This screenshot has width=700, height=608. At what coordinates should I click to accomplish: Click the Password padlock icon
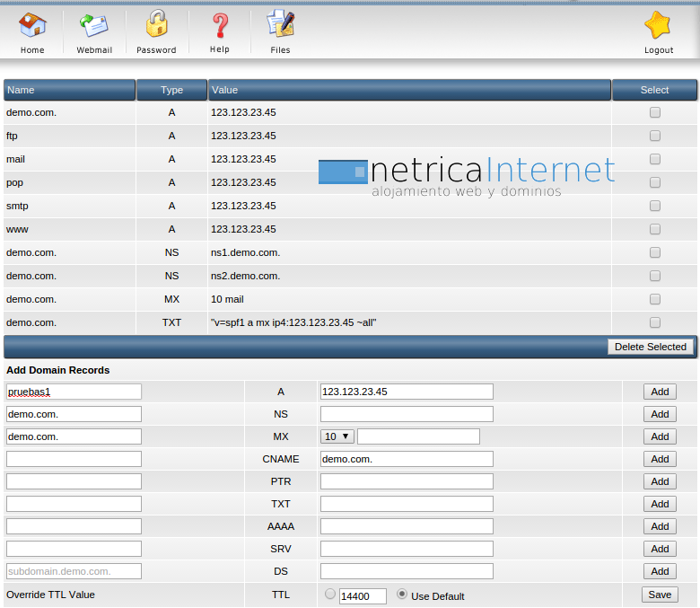coord(156,25)
